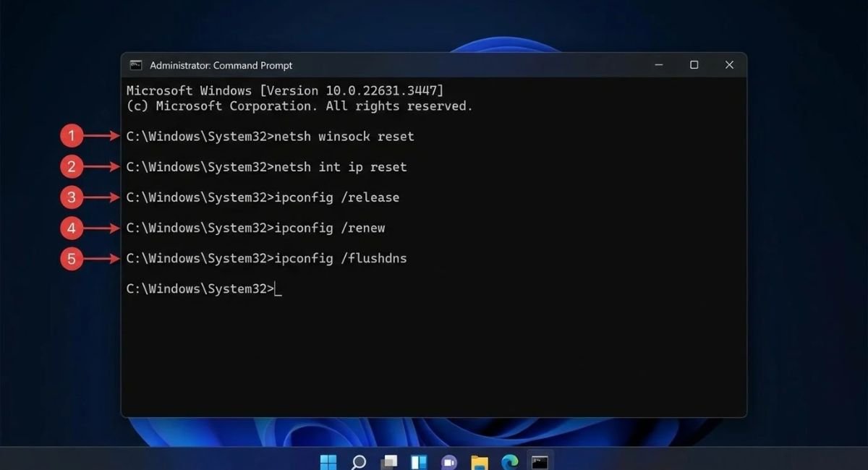868x470 pixels.
Task: Launch Microsoft Edge from the taskbar
Action: [510, 461]
